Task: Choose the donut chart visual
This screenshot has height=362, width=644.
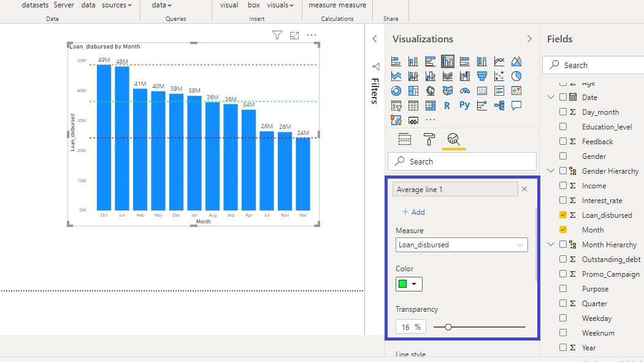Action: click(x=396, y=91)
